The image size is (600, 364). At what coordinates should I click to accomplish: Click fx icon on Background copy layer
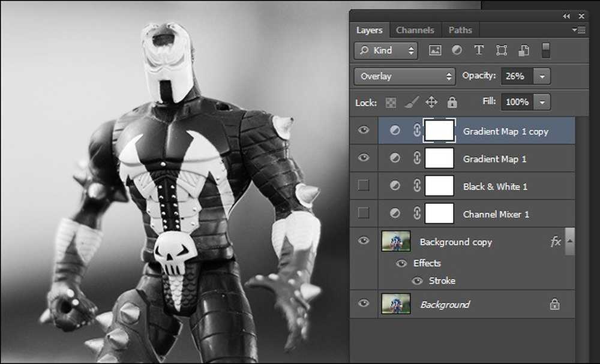pyautogui.click(x=555, y=241)
